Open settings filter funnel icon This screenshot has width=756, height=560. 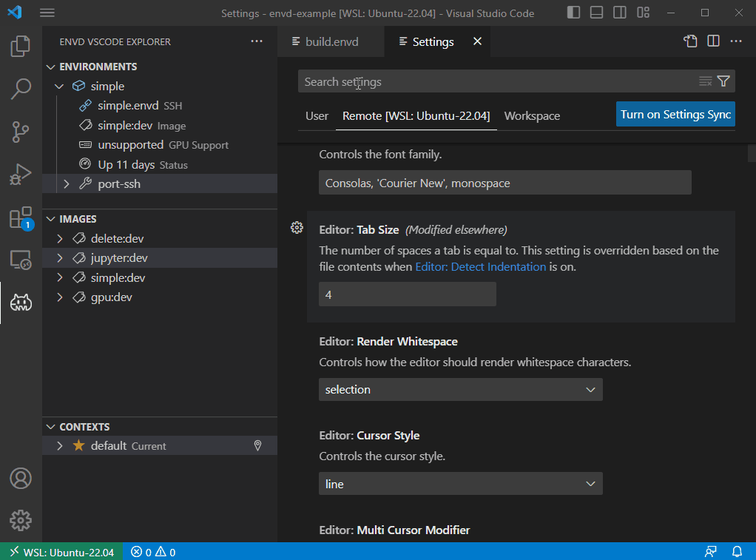pos(723,81)
